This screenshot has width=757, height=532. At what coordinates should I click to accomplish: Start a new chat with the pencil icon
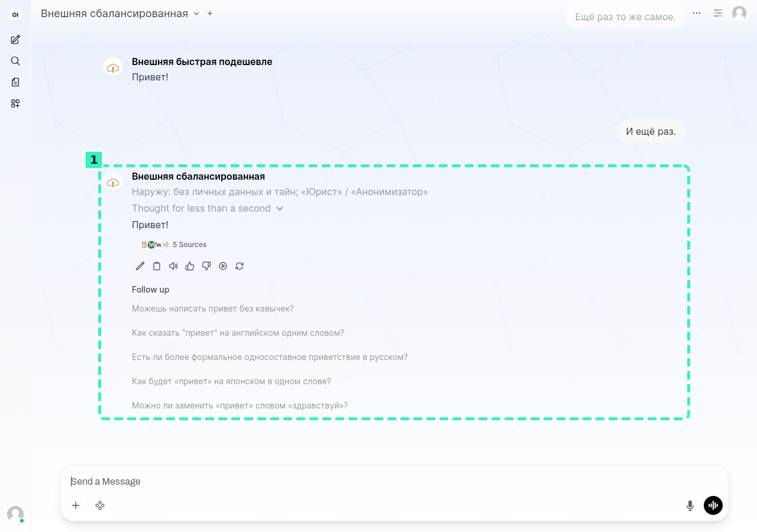15,40
